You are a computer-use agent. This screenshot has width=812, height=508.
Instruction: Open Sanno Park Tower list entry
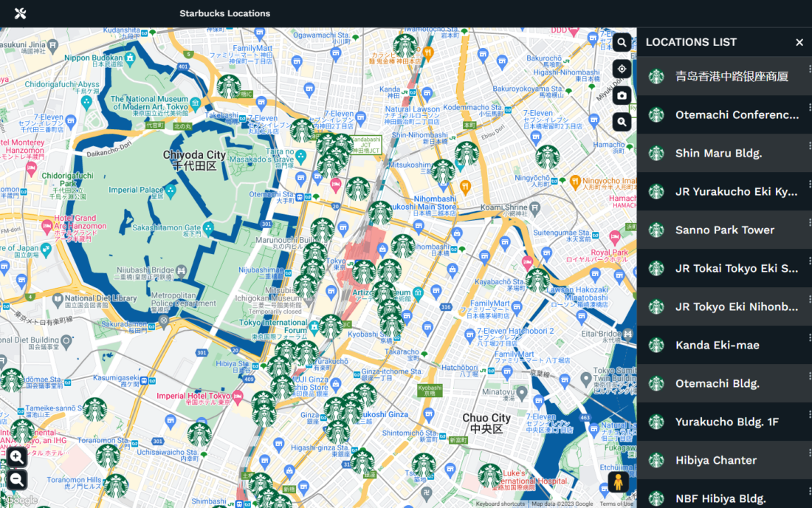coord(724,230)
